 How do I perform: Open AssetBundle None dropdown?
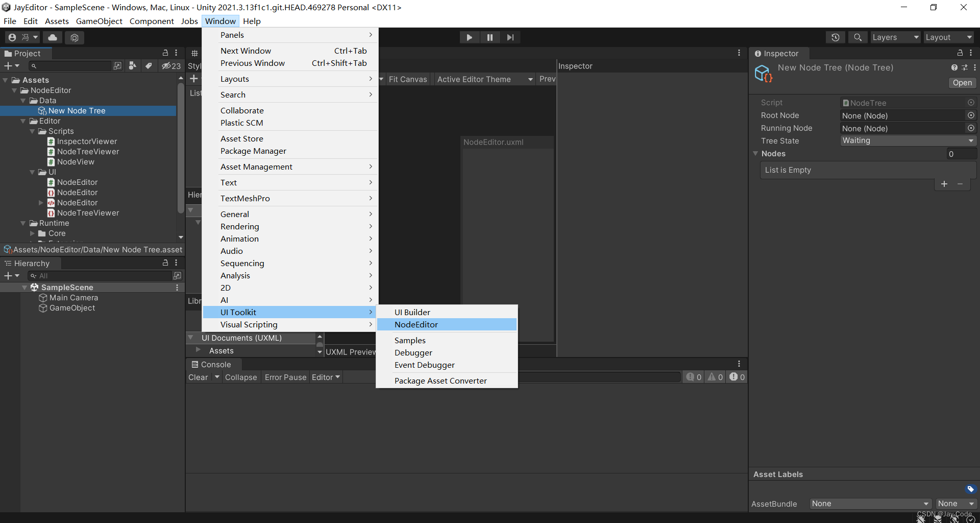(871, 504)
